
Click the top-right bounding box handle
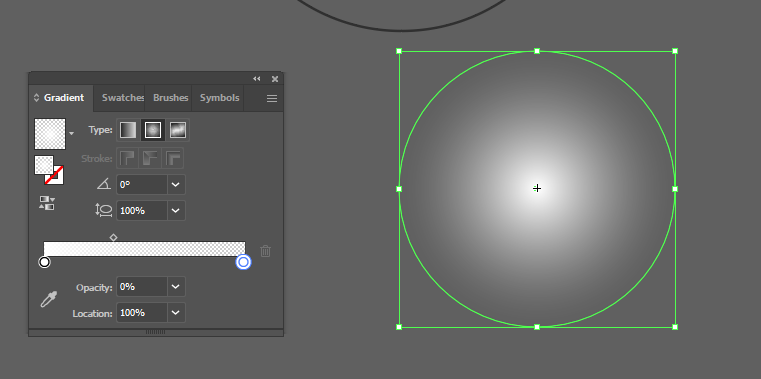[x=675, y=51]
